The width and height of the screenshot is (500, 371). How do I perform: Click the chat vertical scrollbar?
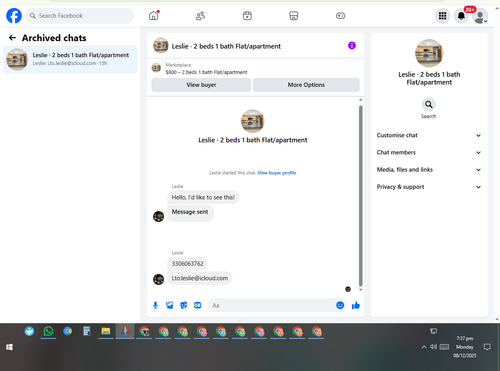[360, 196]
